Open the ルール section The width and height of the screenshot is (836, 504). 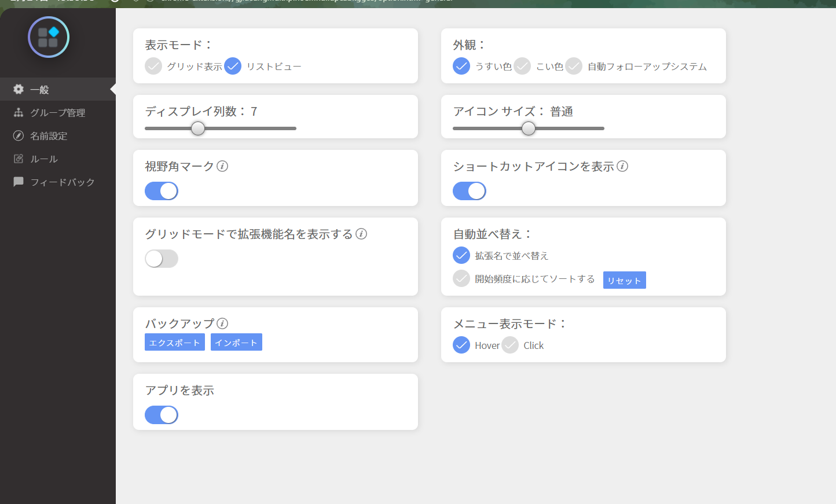58,159
